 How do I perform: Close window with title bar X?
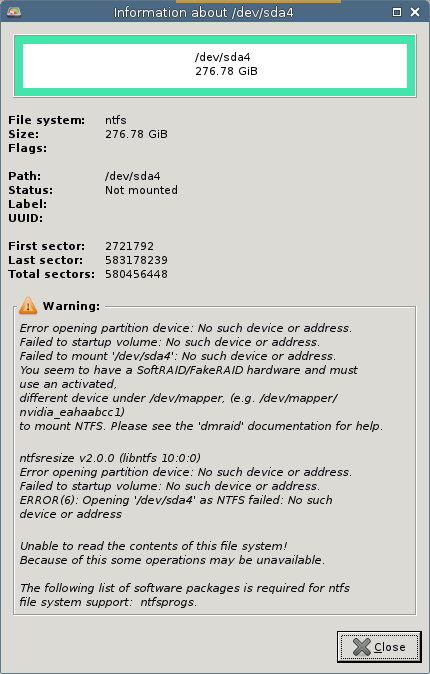tap(415, 12)
